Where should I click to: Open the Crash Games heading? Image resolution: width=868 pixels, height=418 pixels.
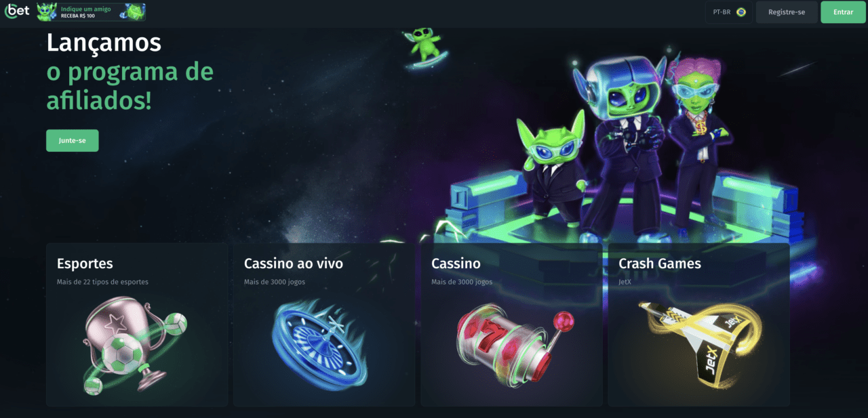coord(660,264)
